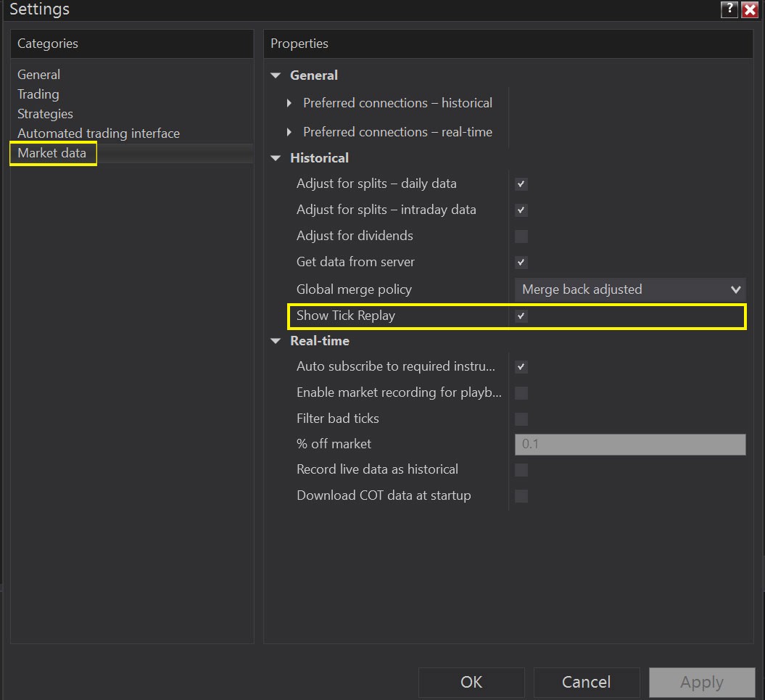Uncheck Get data from server
Viewport: 765px width, 700px height.
521,262
